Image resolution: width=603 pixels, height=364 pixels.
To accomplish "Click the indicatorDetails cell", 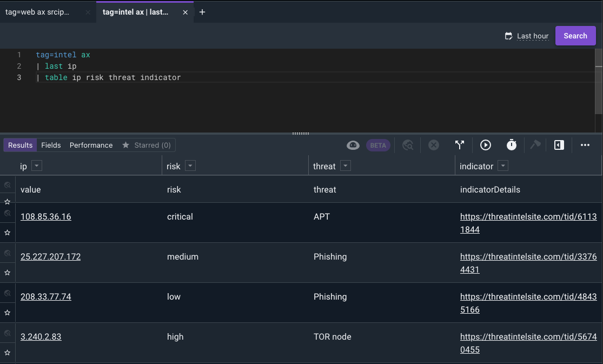I will click(x=490, y=190).
